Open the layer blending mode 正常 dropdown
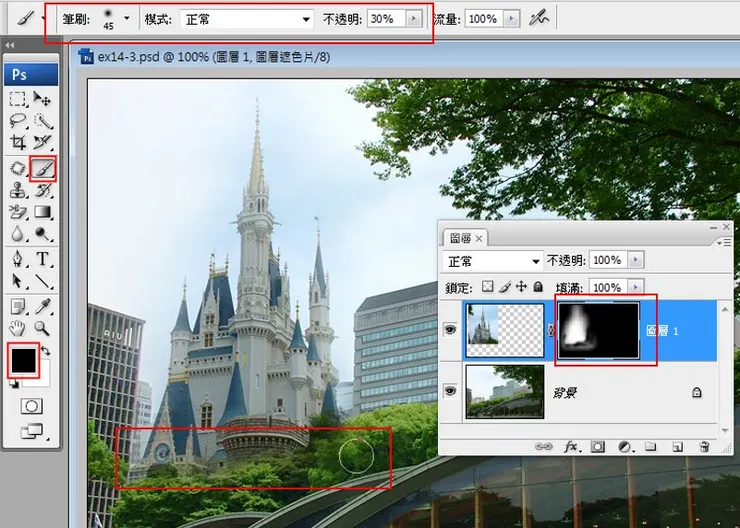Viewport: 740px width, 528px height. point(493,260)
